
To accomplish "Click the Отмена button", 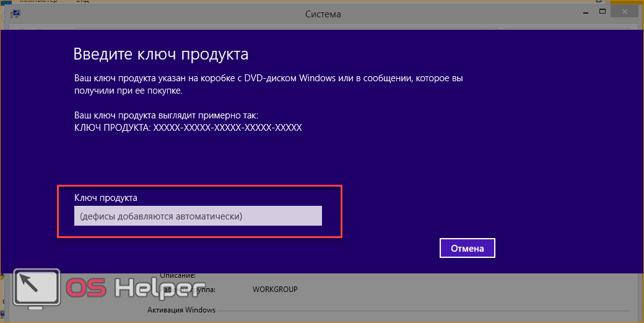I will [x=468, y=248].
